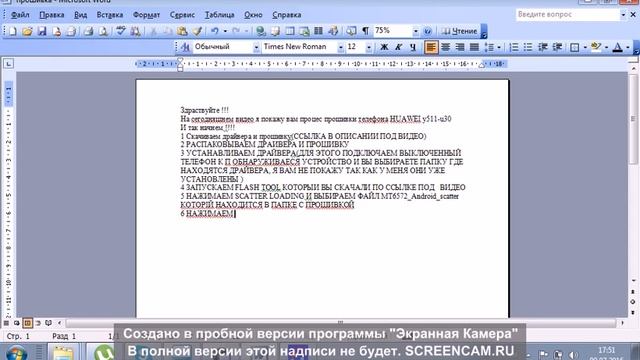Open a file with folder icon
Screen dimensions: 640x360
coord(27,31)
